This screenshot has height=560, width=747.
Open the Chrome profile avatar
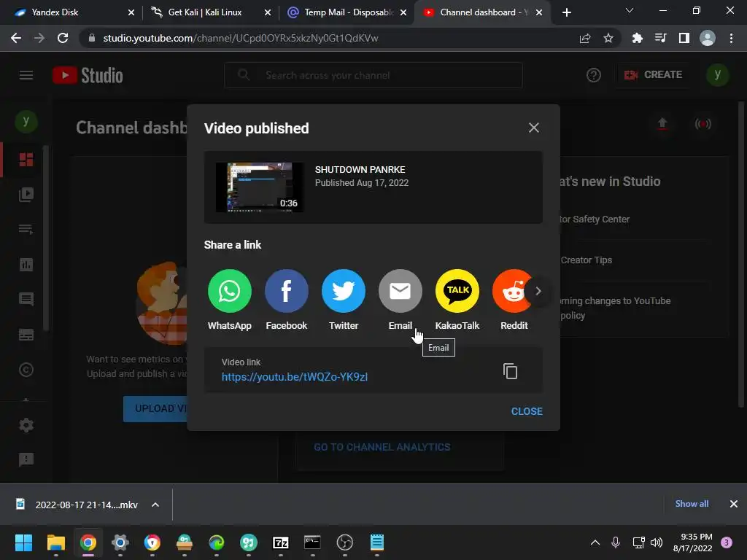pos(708,38)
